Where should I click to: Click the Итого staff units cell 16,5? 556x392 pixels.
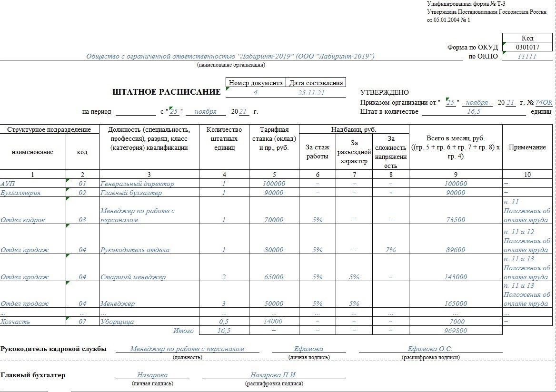pyautogui.click(x=224, y=330)
